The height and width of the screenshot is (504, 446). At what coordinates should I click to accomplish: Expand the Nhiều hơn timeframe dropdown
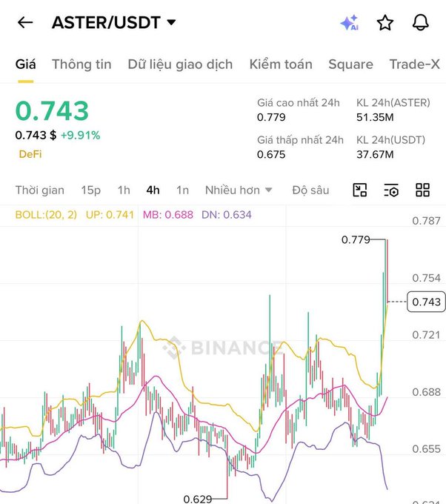tap(239, 190)
